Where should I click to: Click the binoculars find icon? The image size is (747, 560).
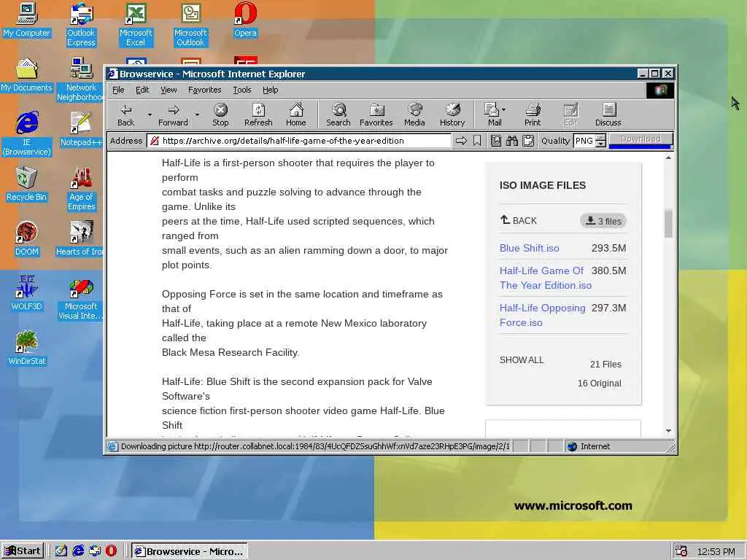(512, 141)
